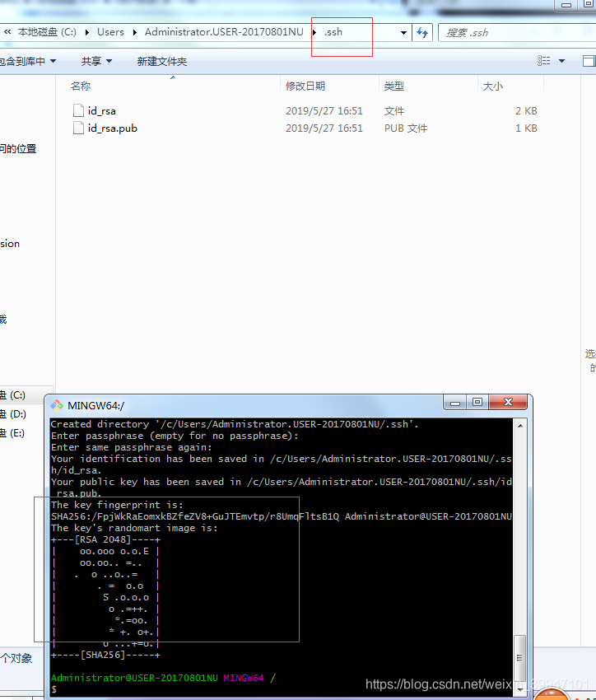
Task: Click the '[SHA256]' randomart footer line
Action: (105, 655)
